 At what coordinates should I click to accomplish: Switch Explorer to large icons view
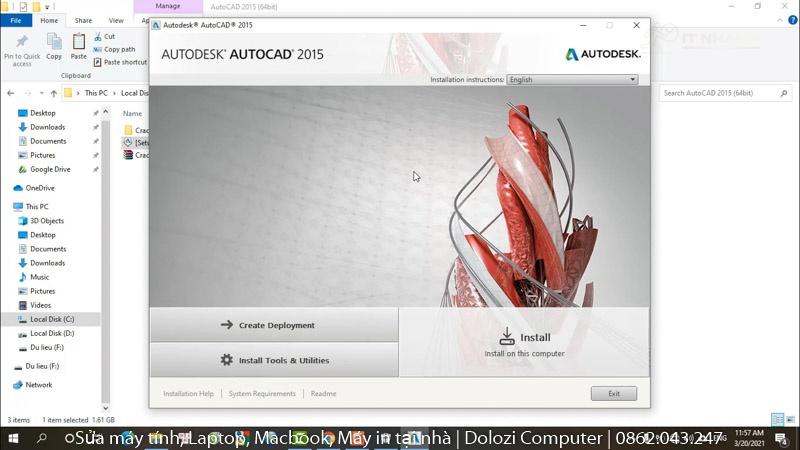(x=790, y=419)
